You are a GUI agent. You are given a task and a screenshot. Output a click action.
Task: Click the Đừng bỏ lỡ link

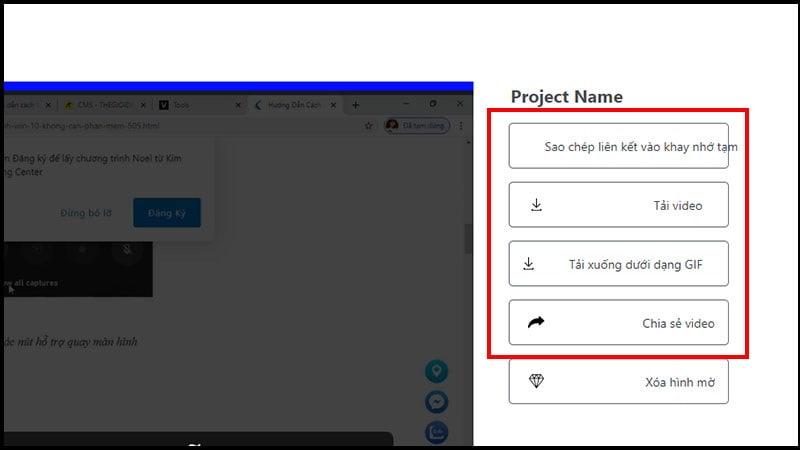pos(86,213)
